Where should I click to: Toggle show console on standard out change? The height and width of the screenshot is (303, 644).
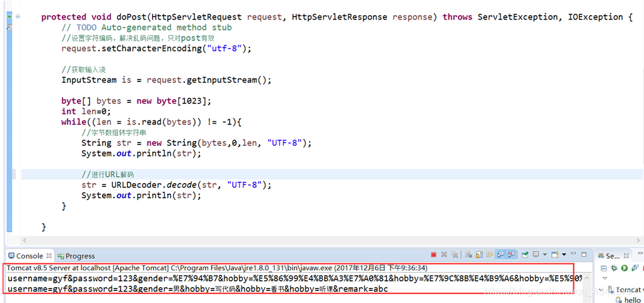500,254
